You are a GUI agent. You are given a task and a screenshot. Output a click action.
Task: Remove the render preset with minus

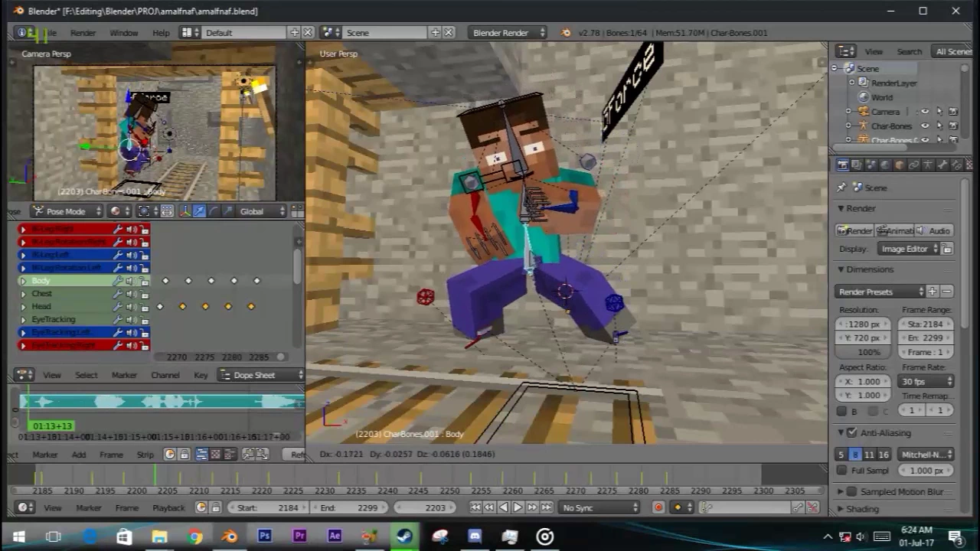(947, 292)
